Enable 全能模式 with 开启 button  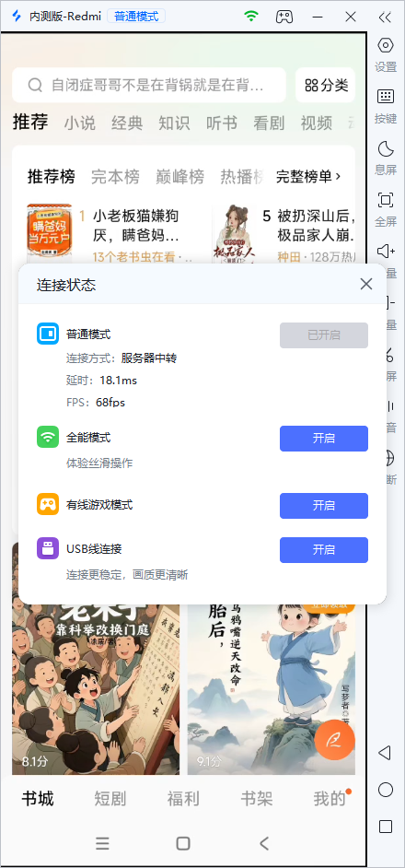tap(324, 439)
